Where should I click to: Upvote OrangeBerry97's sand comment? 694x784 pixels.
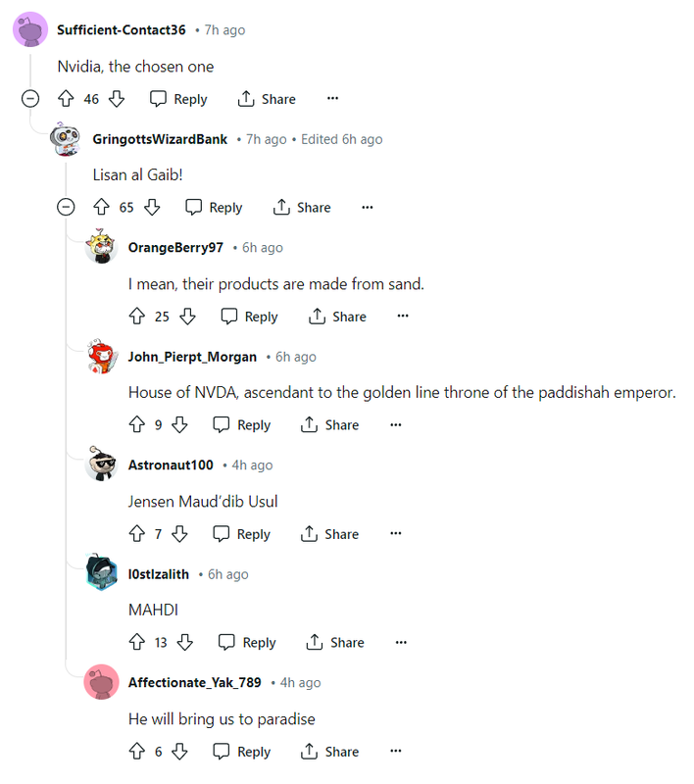(137, 316)
